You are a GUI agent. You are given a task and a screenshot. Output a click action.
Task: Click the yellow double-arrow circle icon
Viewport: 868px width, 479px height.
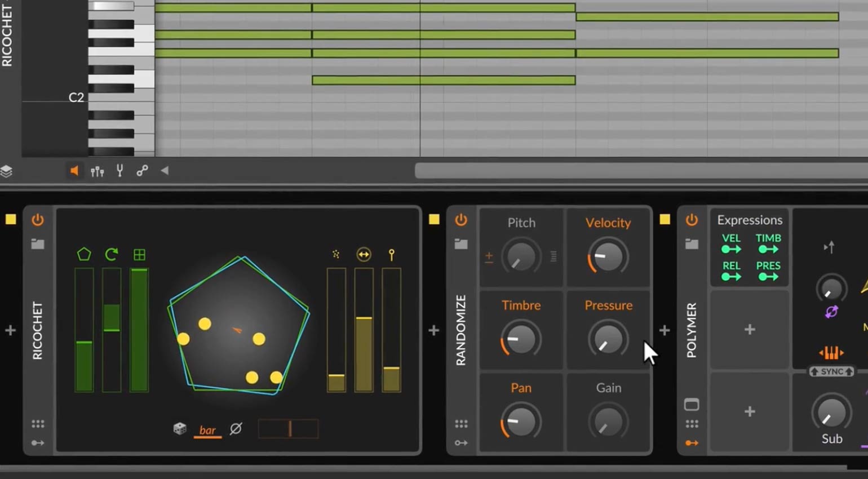[x=364, y=255]
